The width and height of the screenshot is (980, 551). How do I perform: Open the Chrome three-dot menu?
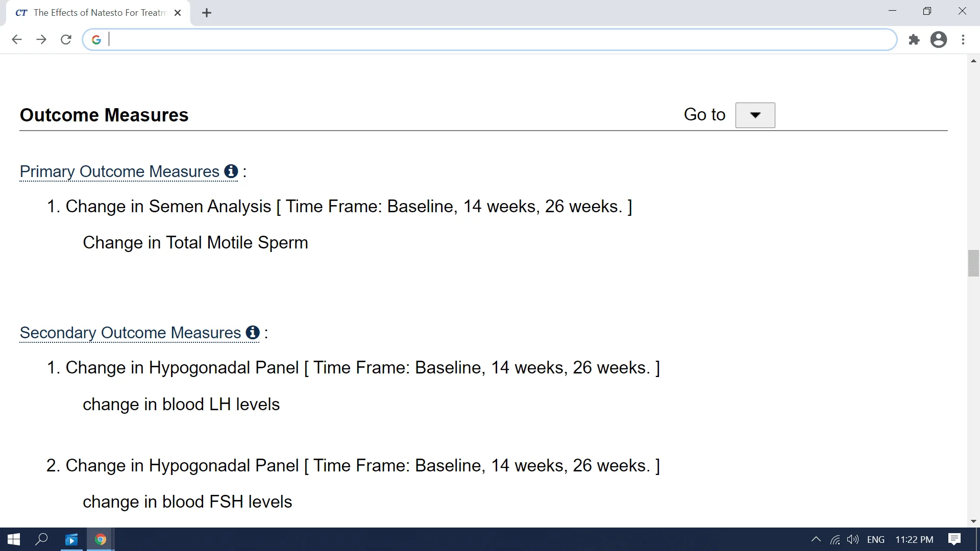(x=963, y=40)
